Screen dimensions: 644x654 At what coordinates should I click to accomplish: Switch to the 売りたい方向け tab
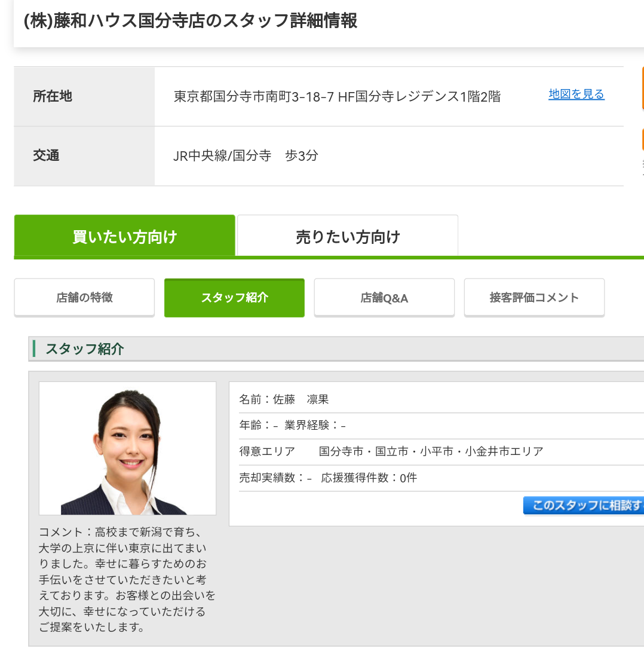pyautogui.click(x=348, y=236)
